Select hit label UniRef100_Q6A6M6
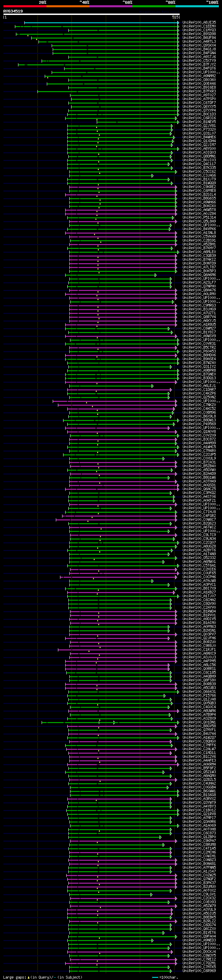 [x=199, y=275]
